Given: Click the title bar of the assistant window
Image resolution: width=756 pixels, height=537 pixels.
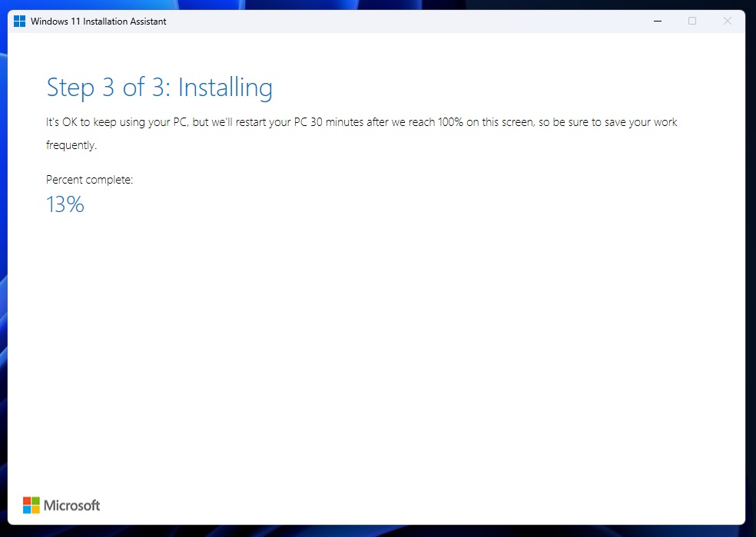Looking at the screenshot, I should coord(384,21).
